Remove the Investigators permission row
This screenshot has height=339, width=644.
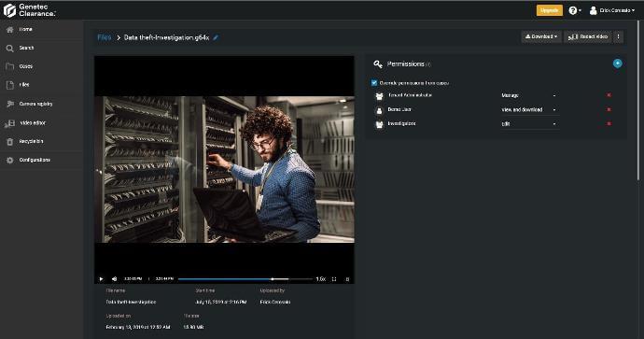609,123
